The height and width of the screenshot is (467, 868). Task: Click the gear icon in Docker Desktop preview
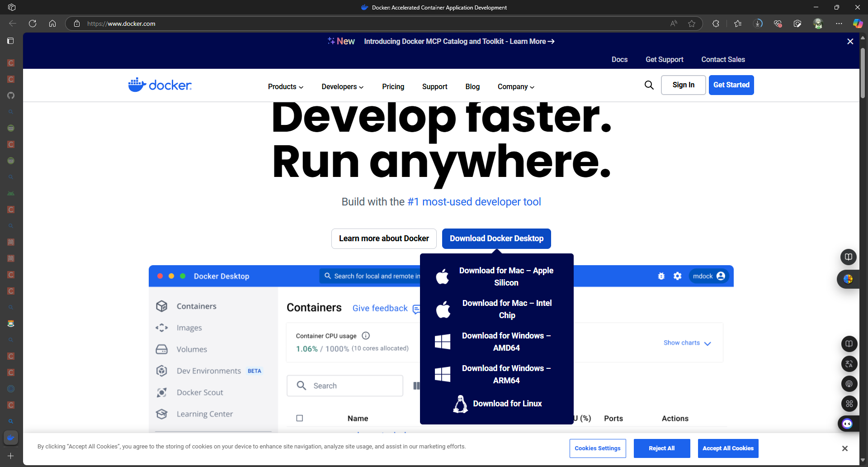tap(677, 276)
